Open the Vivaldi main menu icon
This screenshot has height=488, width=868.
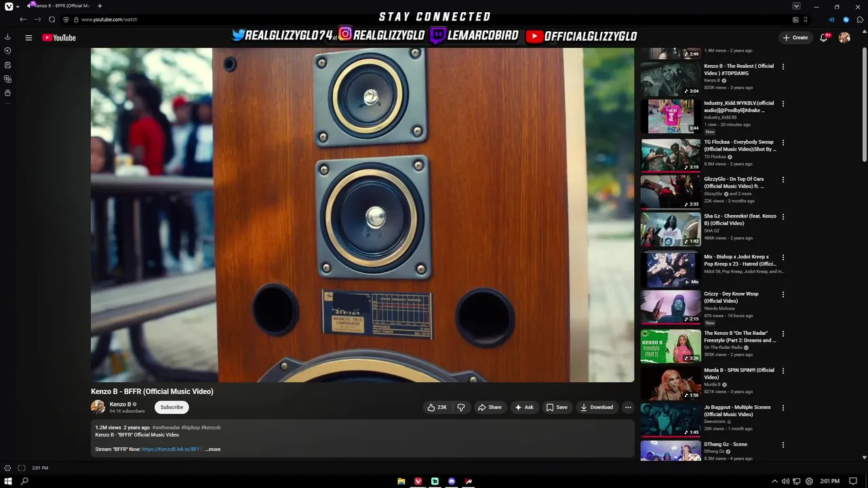tap(8, 6)
